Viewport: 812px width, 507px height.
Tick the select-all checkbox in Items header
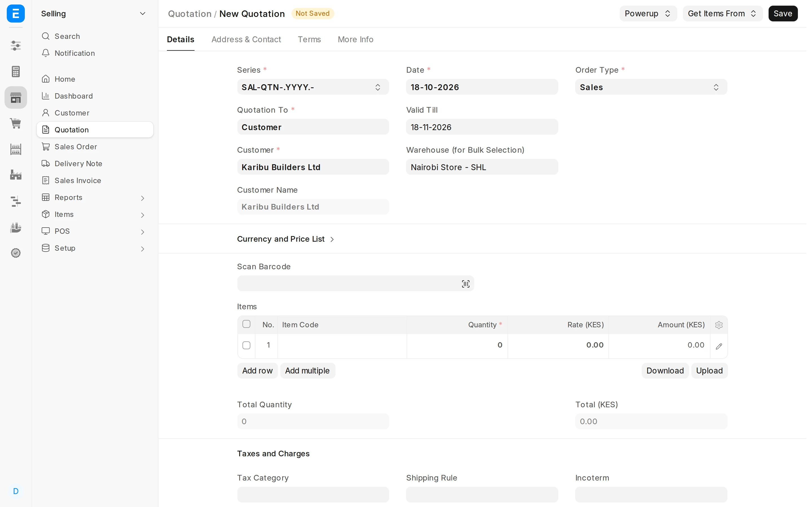[x=246, y=324]
